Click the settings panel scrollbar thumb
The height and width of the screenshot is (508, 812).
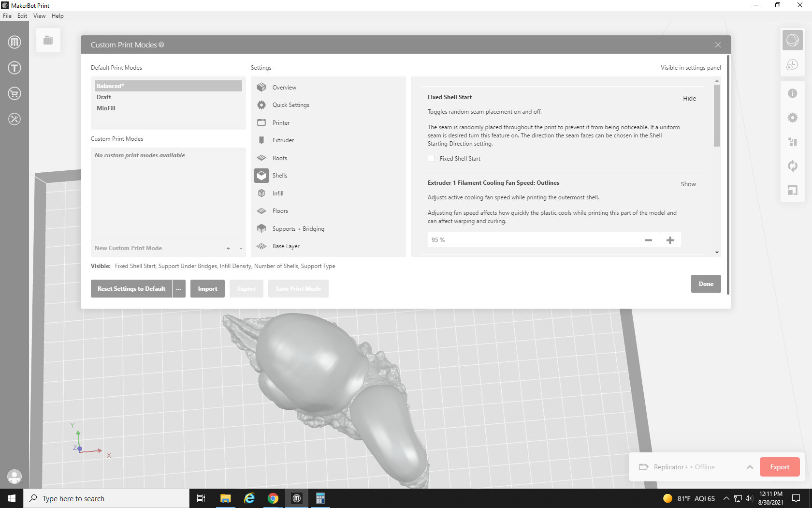[x=717, y=115]
